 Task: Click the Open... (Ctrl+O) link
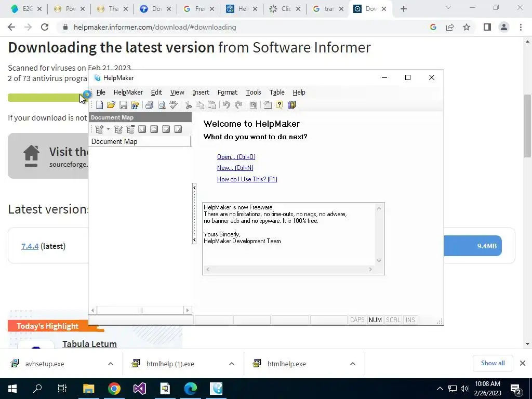tap(236, 157)
